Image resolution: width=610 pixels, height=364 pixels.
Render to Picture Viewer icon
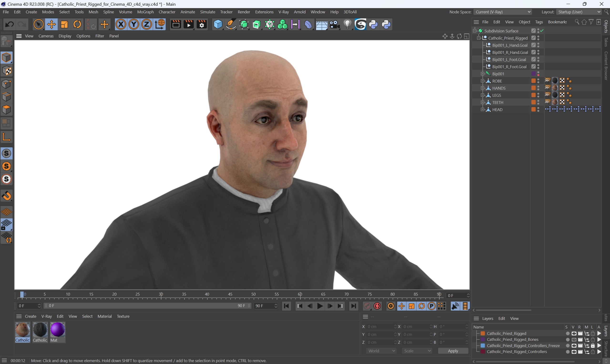click(189, 24)
